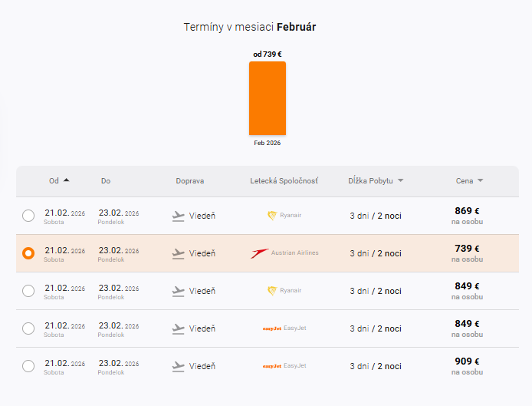Viewport: 532px width, 406px height.
Task: Click the Ryanair logo in the 869 € row
Action: pyautogui.click(x=271, y=216)
